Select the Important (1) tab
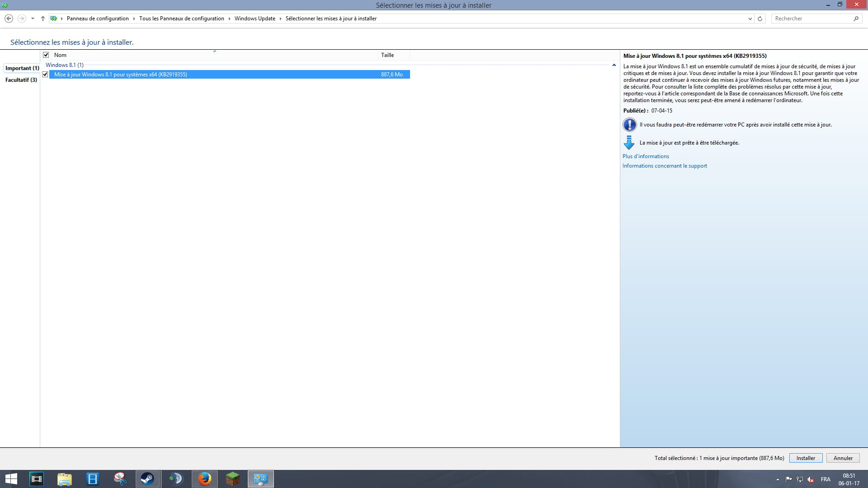This screenshot has width=868, height=488. [22, 68]
